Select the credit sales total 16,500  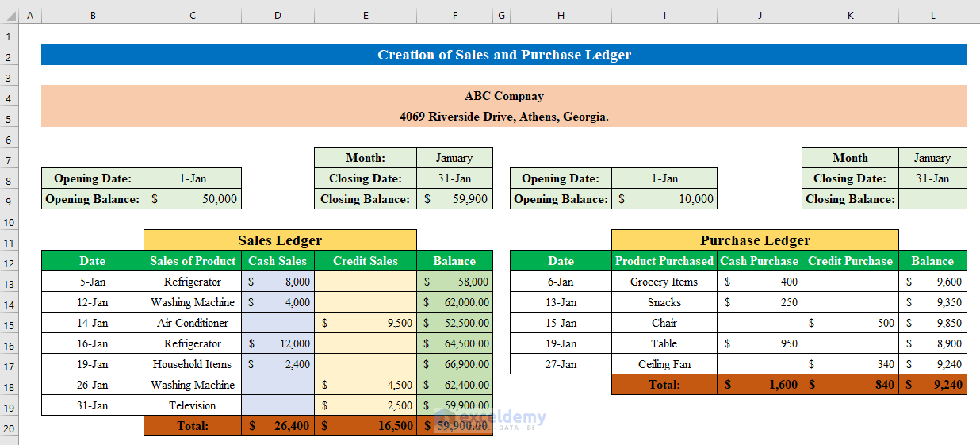click(x=366, y=426)
